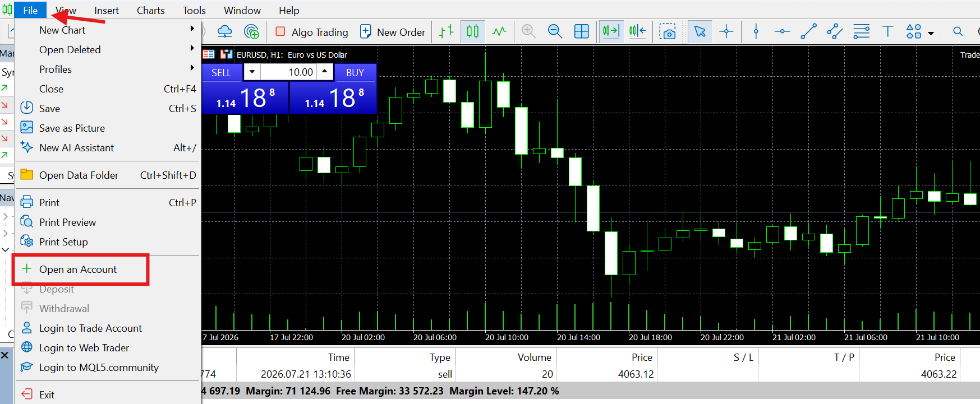Select the horizontal line drawing tool
The width and height of the screenshot is (980, 404).
pos(782,31)
